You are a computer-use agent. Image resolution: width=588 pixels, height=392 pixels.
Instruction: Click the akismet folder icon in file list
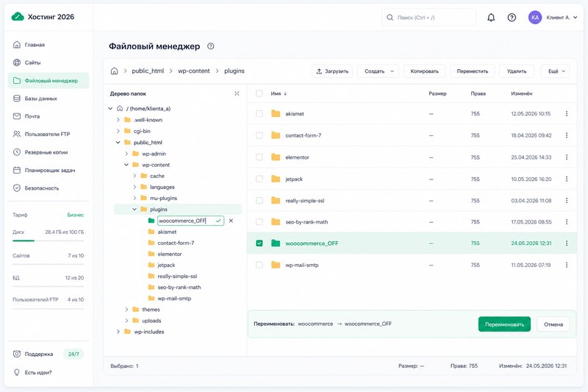[x=276, y=114]
